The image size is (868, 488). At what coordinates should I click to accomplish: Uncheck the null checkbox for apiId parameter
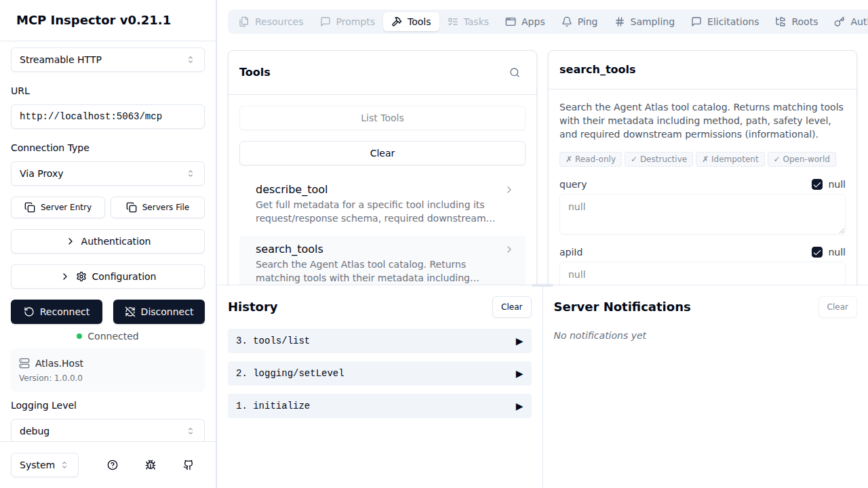(x=817, y=251)
